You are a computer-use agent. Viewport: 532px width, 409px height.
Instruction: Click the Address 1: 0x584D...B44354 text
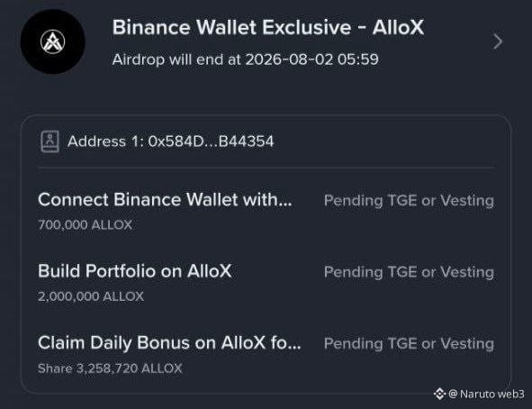pos(170,141)
